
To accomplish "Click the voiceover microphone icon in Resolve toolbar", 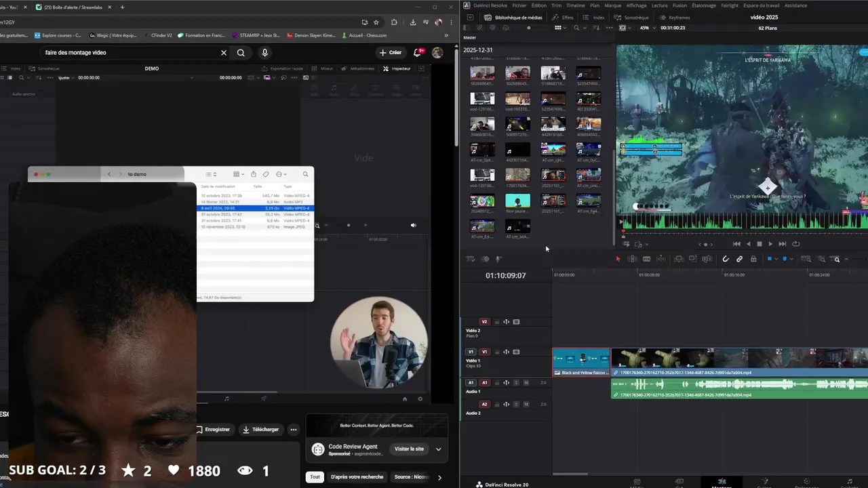I will [x=498, y=259].
